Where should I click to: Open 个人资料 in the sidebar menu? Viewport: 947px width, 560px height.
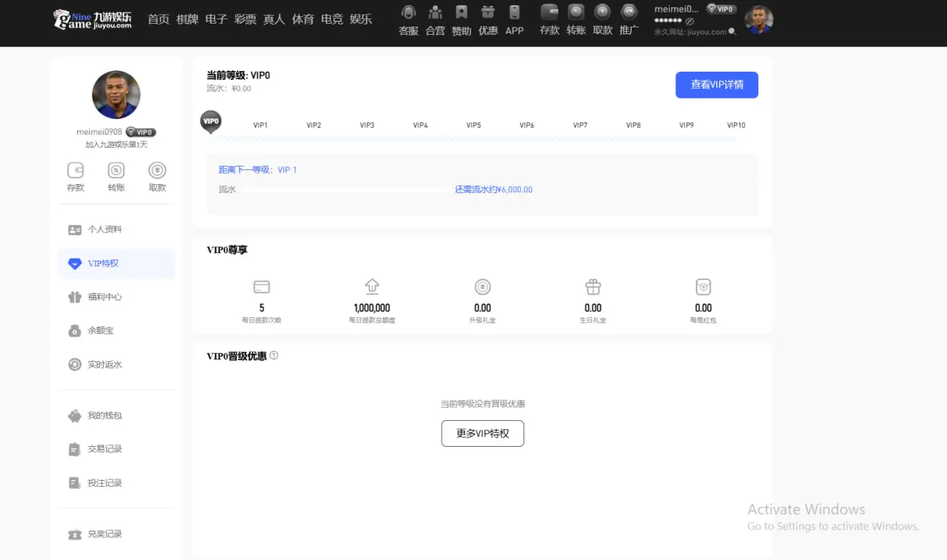104,229
